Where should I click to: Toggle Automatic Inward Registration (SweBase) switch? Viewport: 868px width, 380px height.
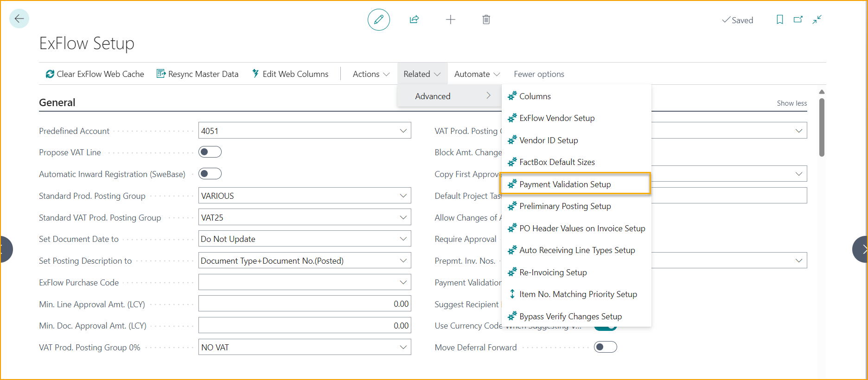pos(210,174)
